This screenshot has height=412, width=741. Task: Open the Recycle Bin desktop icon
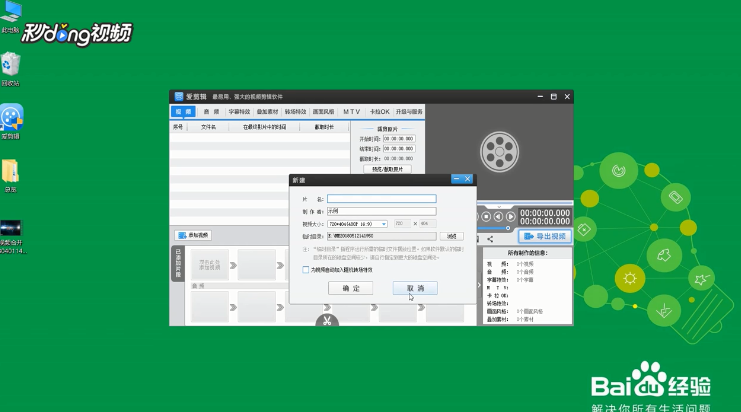10,69
